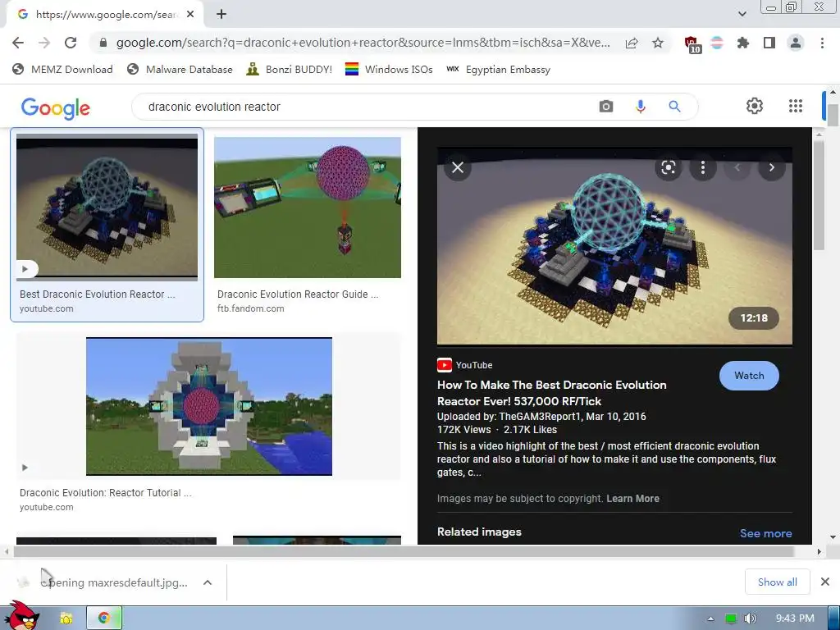
Task: Open the Learn More copyright link
Action: [x=632, y=499]
